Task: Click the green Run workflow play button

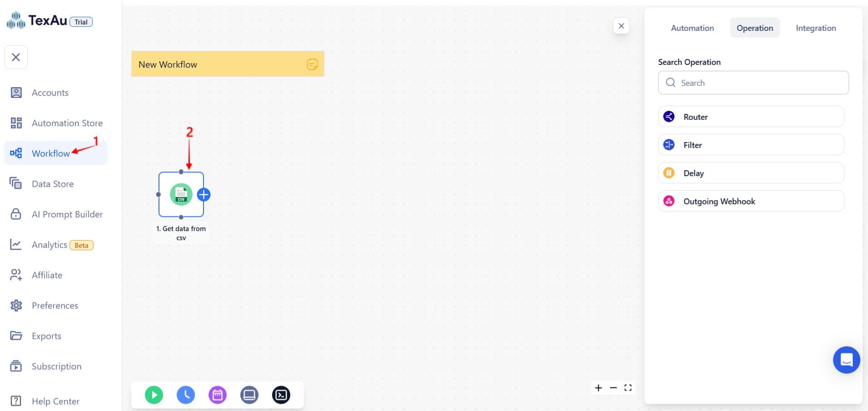Action: pos(154,395)
